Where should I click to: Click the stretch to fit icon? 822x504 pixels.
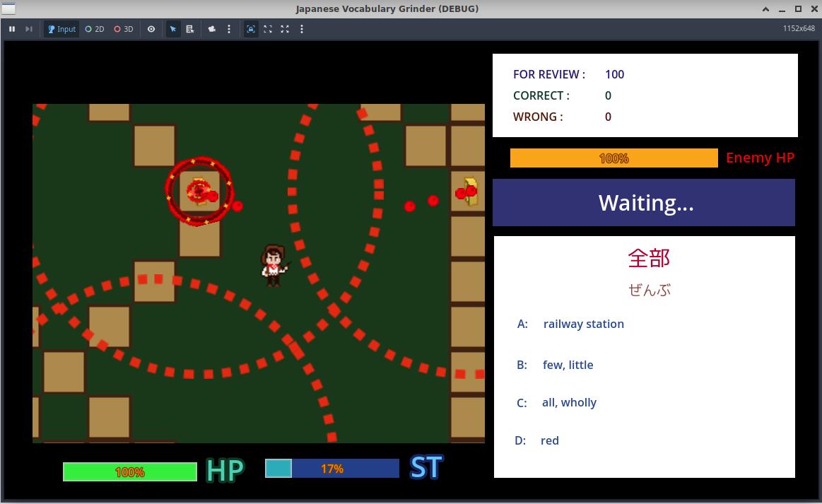(x=285, y=30)
